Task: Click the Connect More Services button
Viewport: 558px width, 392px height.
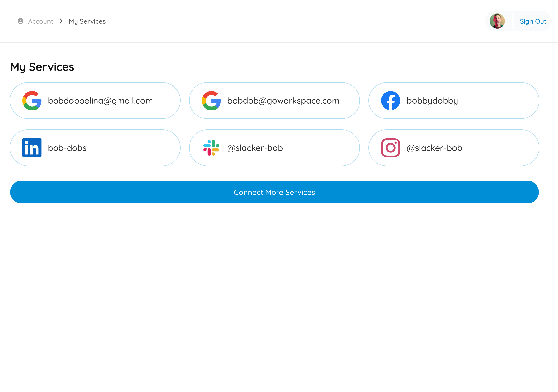Action: (274, 192)
